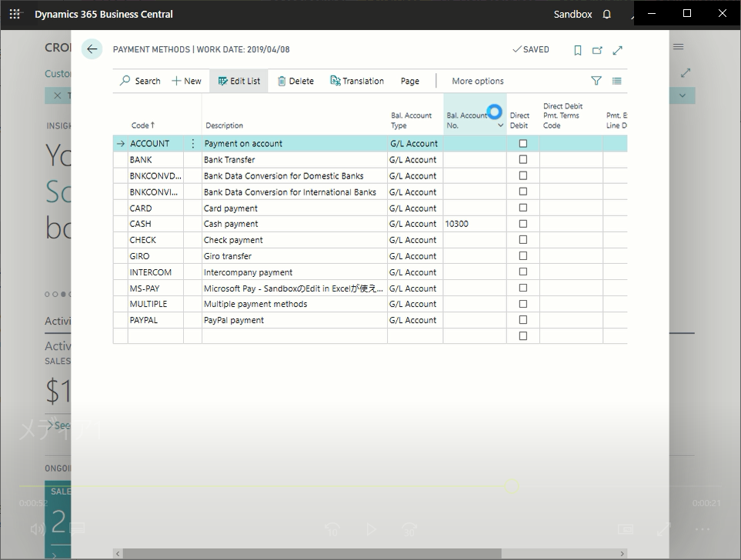Tick Direct Debit for ACCOUNT row
This screenshot has width=741, height=560.
[523, 144]
